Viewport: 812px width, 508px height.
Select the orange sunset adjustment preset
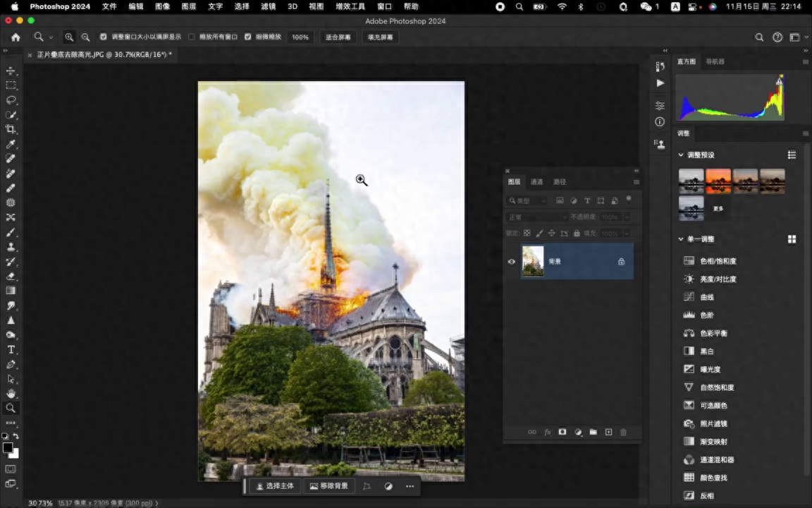coord(718,181)
